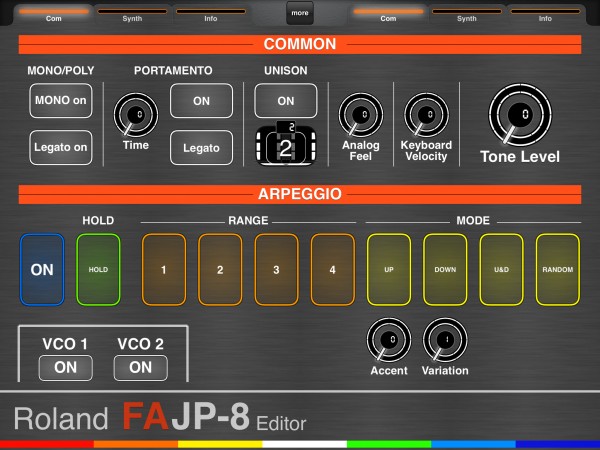Select the DOWN arpeggio mode pad

[x=445, y=270]
